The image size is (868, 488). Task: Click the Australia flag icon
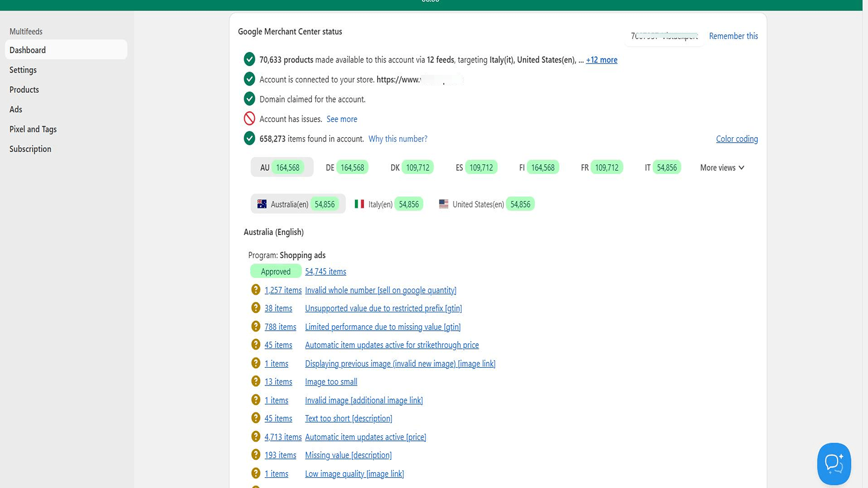tap(262, 204)
